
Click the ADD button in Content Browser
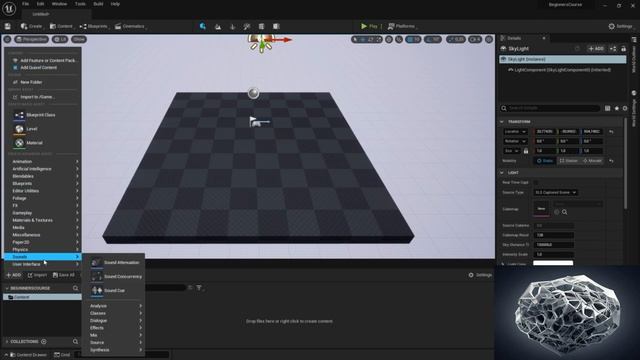point(13,275)
